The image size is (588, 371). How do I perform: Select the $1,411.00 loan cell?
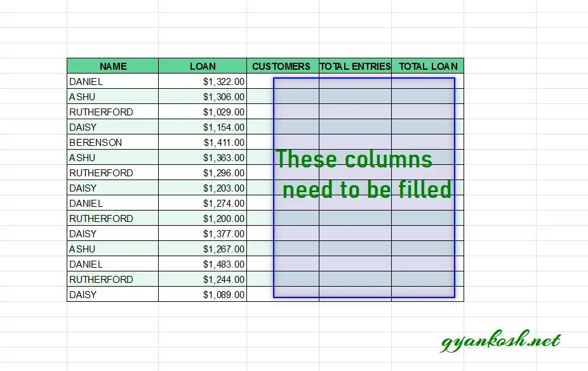tap(203, 142)
